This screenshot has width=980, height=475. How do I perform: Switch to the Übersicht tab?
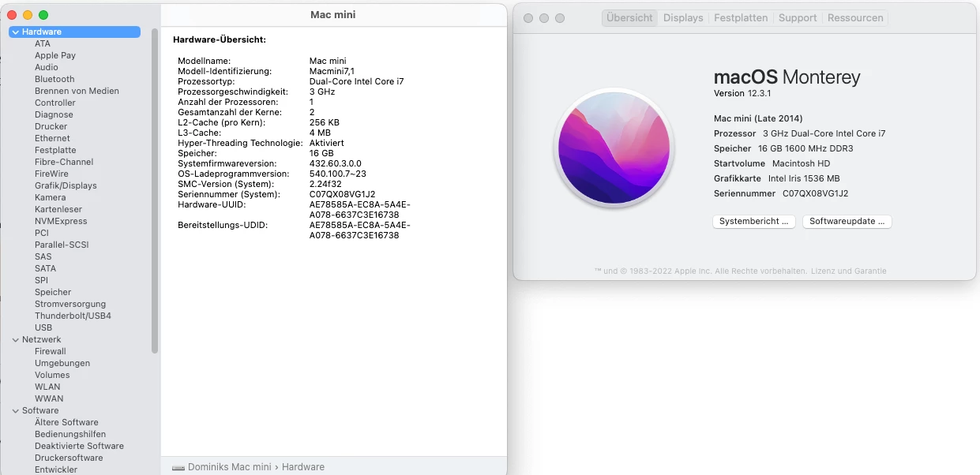click(x=629, y=17)
